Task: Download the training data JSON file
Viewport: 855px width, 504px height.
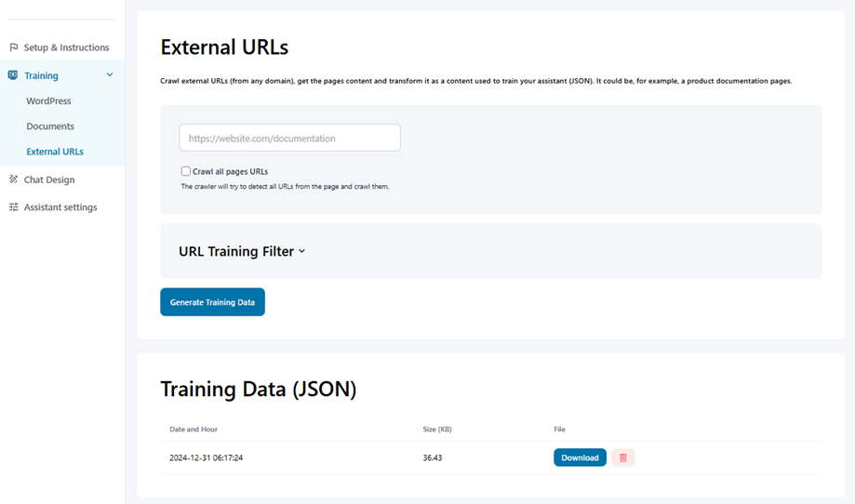Action: (x=580, y=458)
